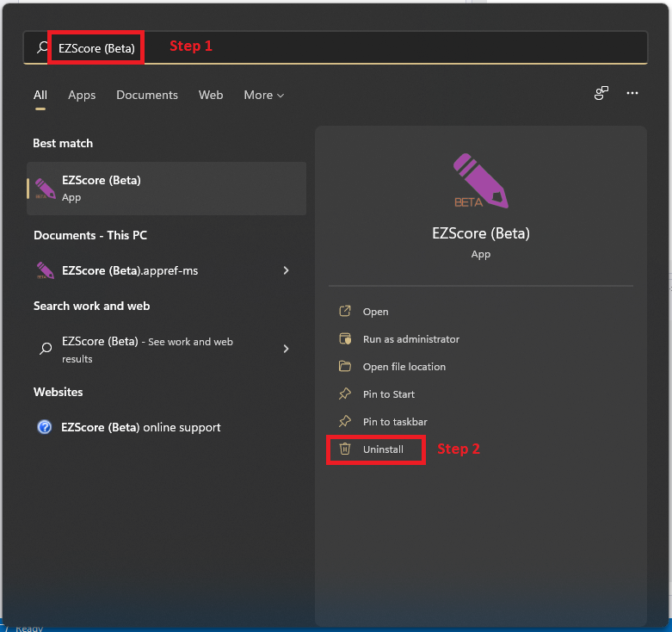The height and width of the screenshot is (632, 672).
Task: Switch to the Apps filter tab
Action: (x=82, y=95)
